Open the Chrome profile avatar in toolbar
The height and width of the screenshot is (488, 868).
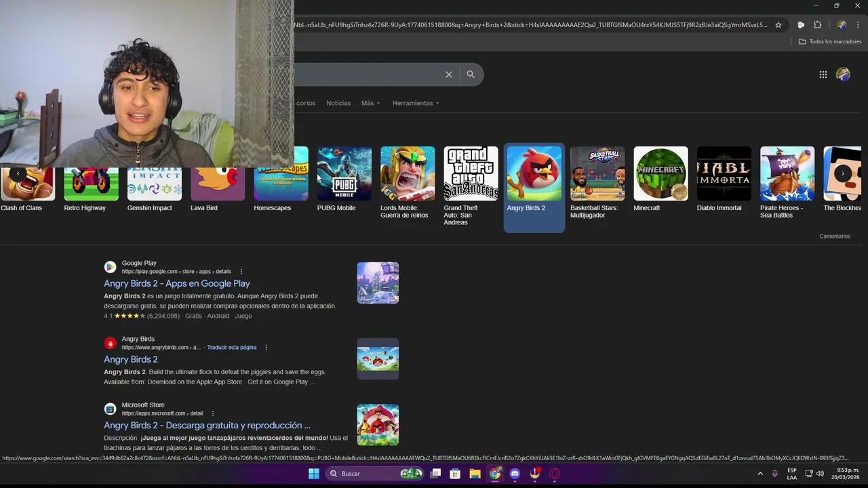click(842, 25)
